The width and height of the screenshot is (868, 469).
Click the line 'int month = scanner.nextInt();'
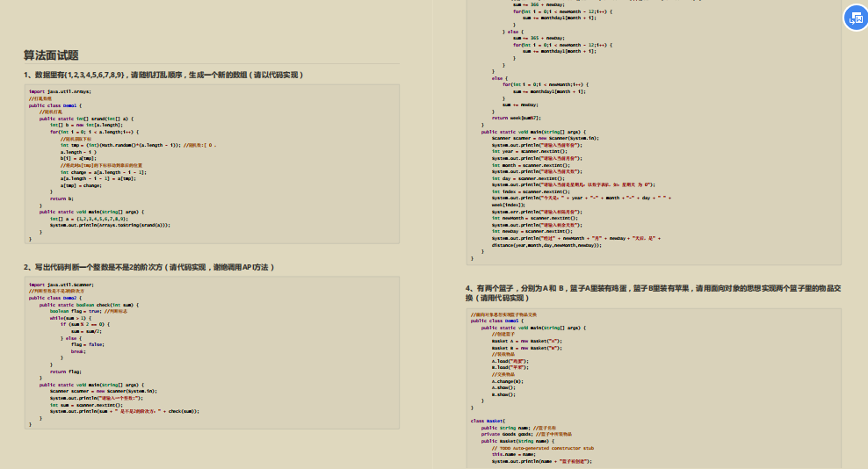[531, 165]
